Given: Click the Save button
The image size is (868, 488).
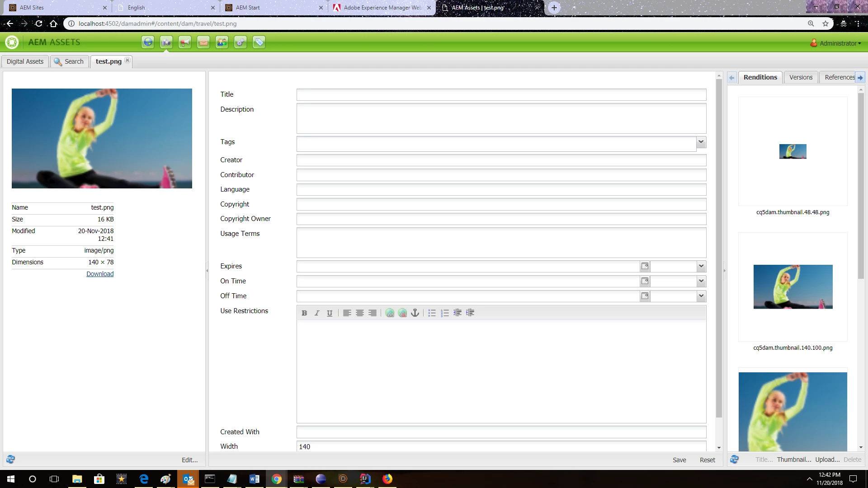Looking at the screenshot, I should click(x=679, y=460).
